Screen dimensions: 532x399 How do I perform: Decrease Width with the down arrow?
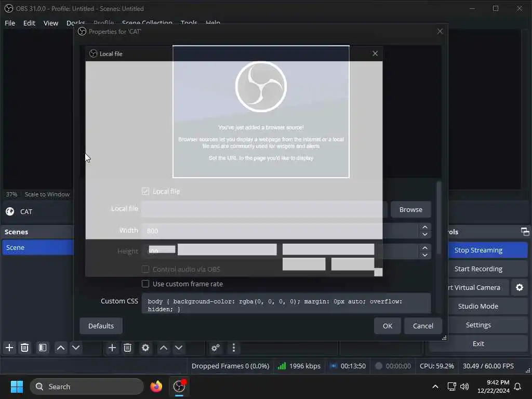pyautogui.click(x=425, y=234)
